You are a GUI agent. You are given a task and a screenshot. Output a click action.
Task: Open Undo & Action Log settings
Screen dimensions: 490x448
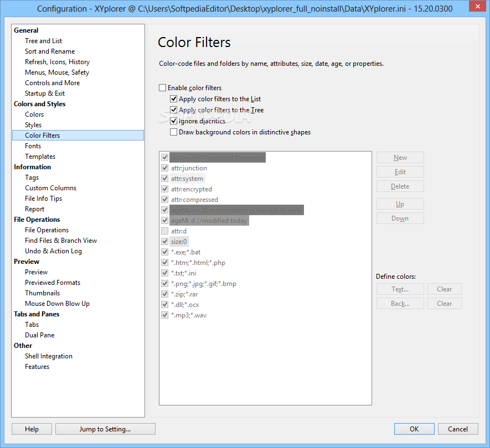(54, 251)
